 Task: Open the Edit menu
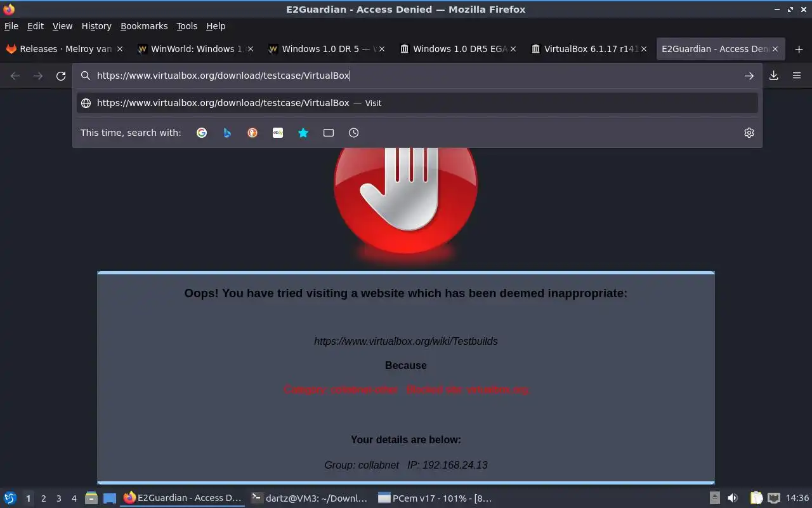[36, 26]
